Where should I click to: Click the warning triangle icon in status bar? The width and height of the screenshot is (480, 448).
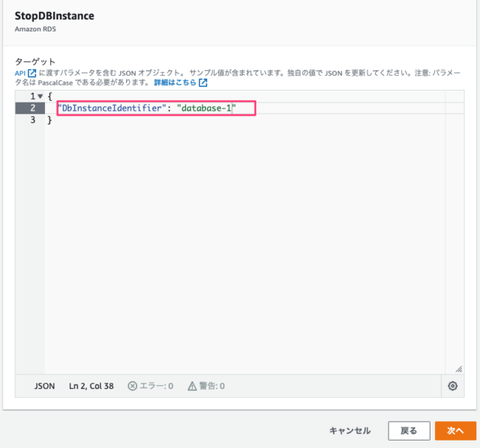(x=192, y=387)
